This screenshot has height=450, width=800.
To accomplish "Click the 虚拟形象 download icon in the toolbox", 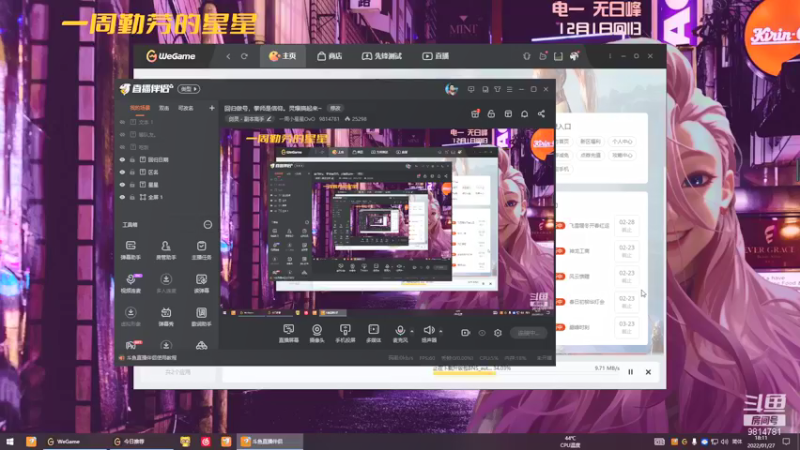I will (131, 312).
